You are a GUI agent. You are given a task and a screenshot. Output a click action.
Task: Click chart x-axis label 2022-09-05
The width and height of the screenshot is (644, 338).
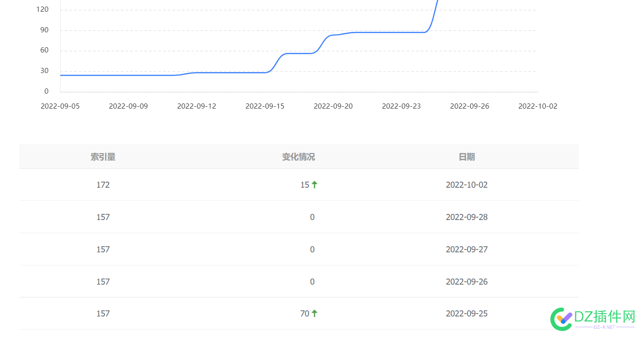pyautogui.click(x=60, y=106)
